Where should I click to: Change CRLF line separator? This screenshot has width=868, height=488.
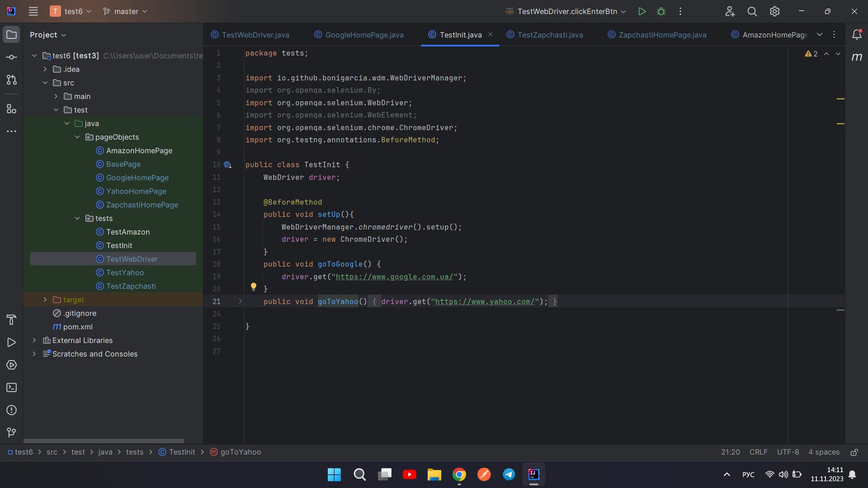tap(758, 452)
